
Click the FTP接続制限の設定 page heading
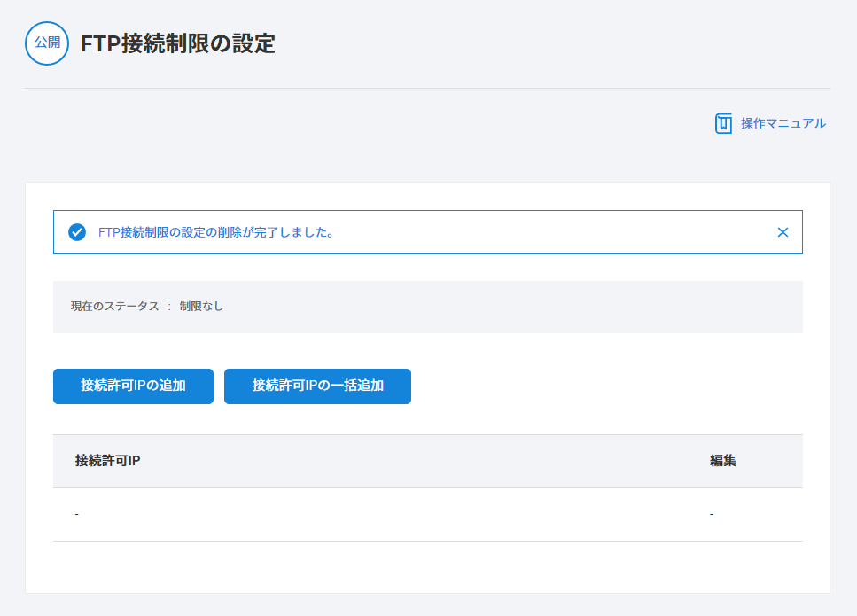click(177, 43)
